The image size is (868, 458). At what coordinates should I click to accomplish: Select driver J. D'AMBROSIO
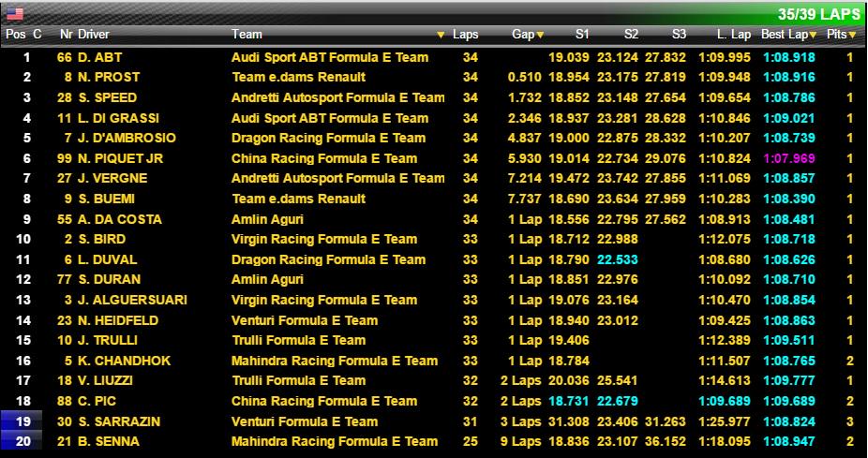127,139
